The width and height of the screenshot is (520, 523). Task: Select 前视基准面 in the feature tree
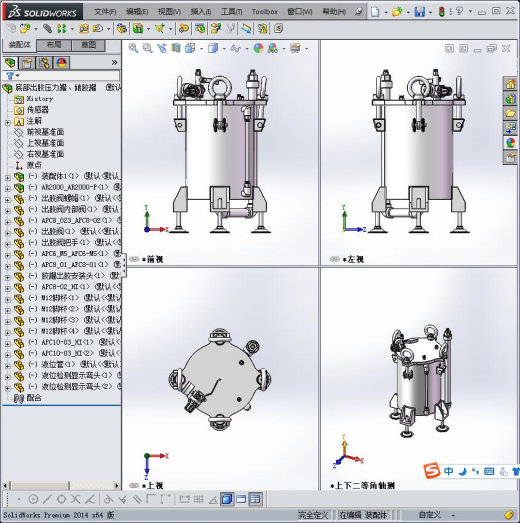[45, 132]
